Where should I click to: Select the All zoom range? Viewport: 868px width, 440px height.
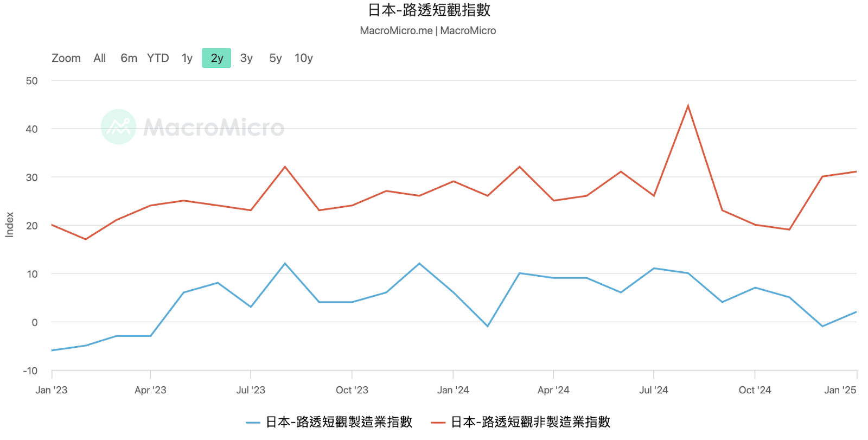tap(100, 58)
